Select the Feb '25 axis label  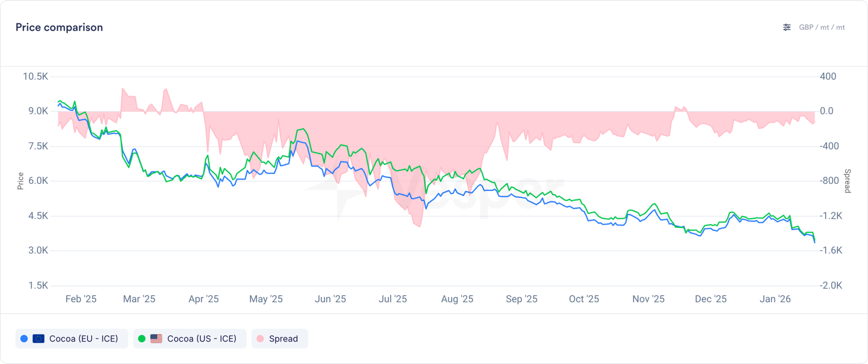81,299
